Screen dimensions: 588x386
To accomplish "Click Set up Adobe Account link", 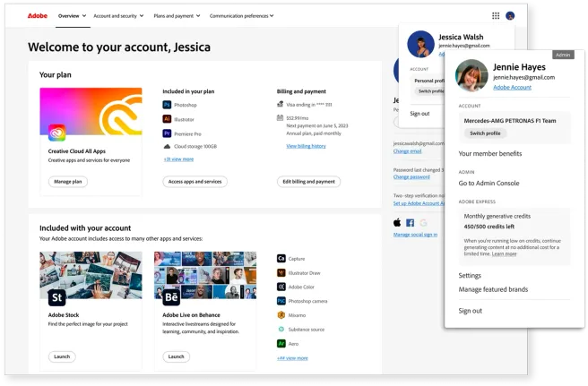I will coord(419,203).
